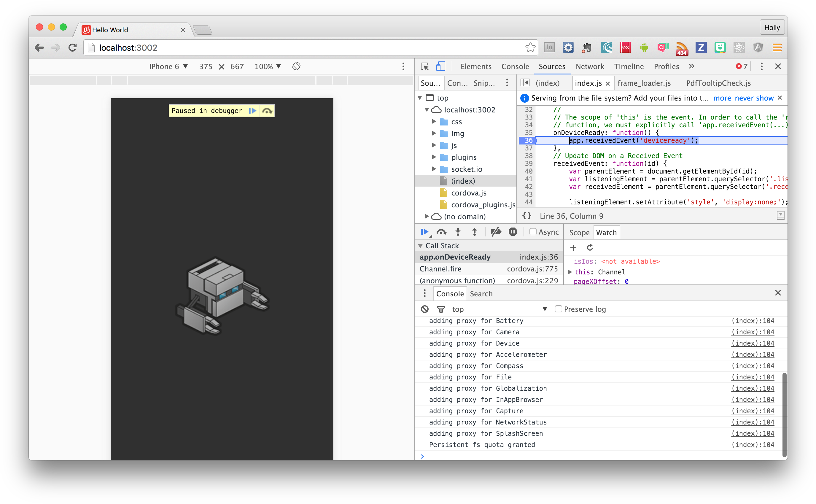Open the React extension icon
Viewport: 816px width, 504px height.
pyautogui.click(x=739, y=48)
